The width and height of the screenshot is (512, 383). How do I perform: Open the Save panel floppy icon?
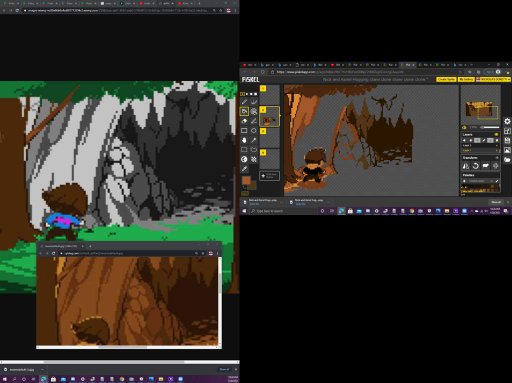pyautogui.click(x=507, y=141)
